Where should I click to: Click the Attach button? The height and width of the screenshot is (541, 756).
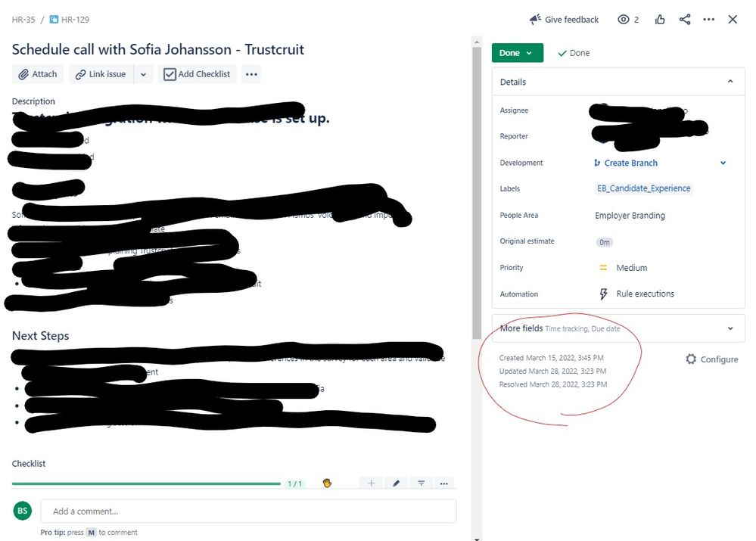pyautogui.click(x=38, y=74)
